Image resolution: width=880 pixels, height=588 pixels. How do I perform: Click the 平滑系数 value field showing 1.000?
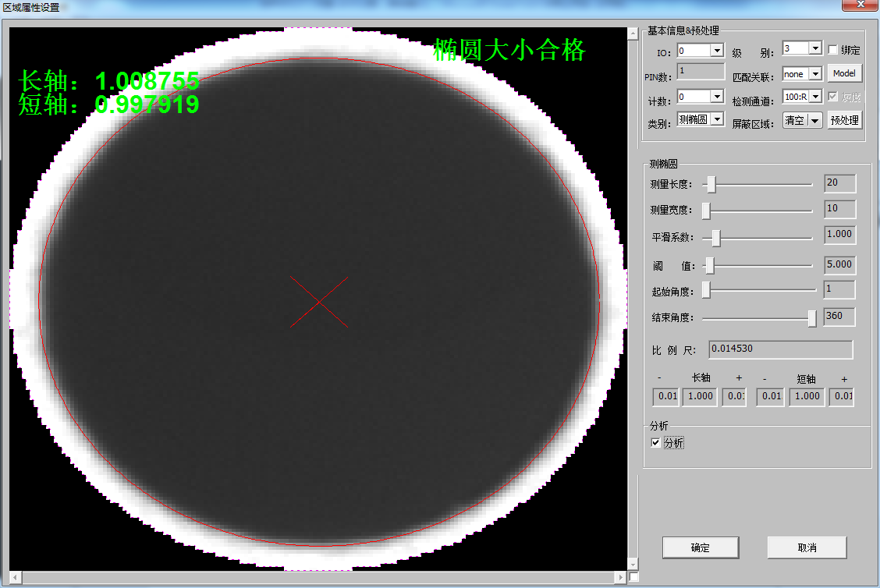click(839, 235)
